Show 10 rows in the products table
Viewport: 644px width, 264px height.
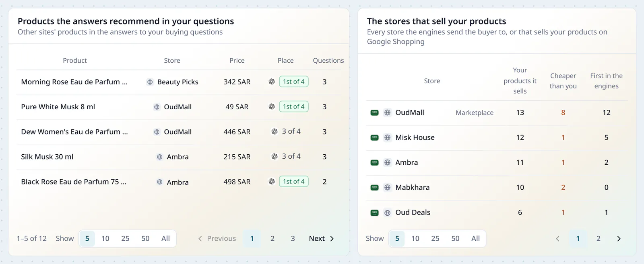[x=105, y=239]
